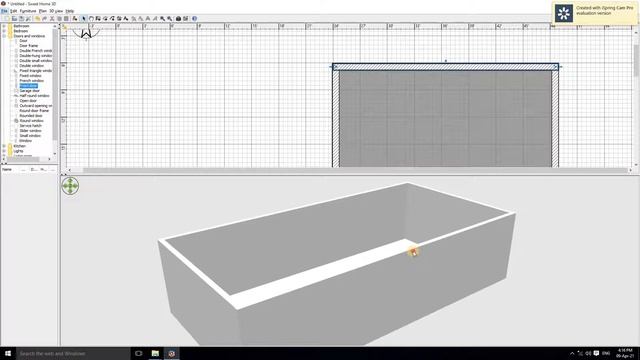
Task: Select the highlighted Front door item
Action: [x=29, y=86]
